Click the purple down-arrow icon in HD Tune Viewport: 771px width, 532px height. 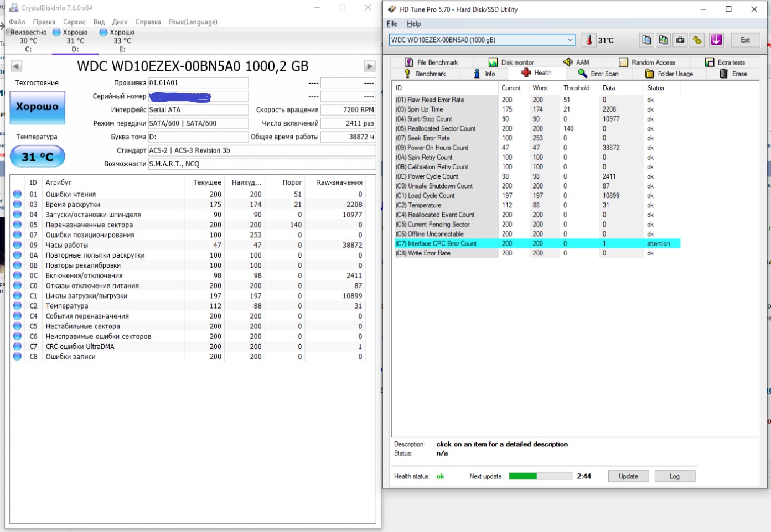coord(716,40)
